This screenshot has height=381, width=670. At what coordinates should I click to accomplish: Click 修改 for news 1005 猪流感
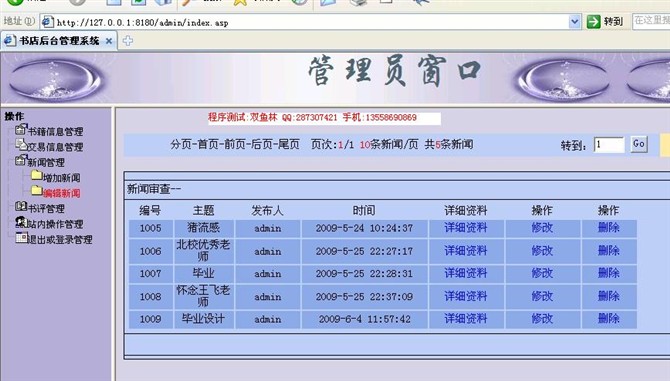[542, 228]
